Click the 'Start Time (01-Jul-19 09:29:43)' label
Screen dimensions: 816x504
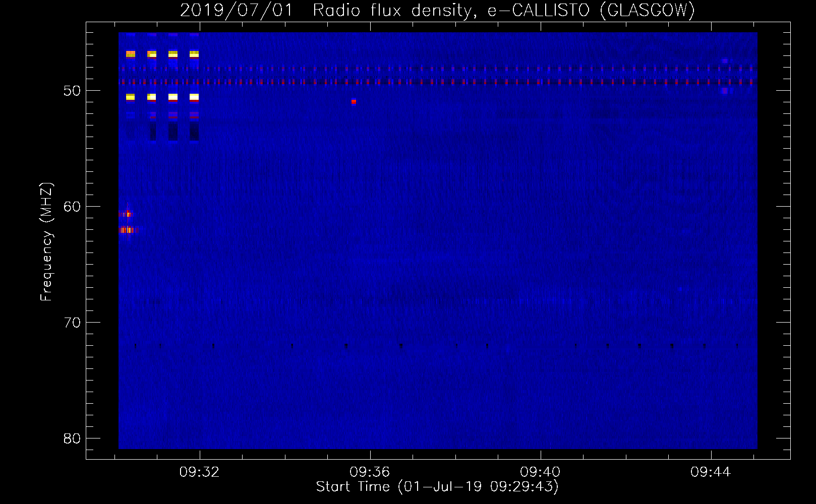(437, 487)
